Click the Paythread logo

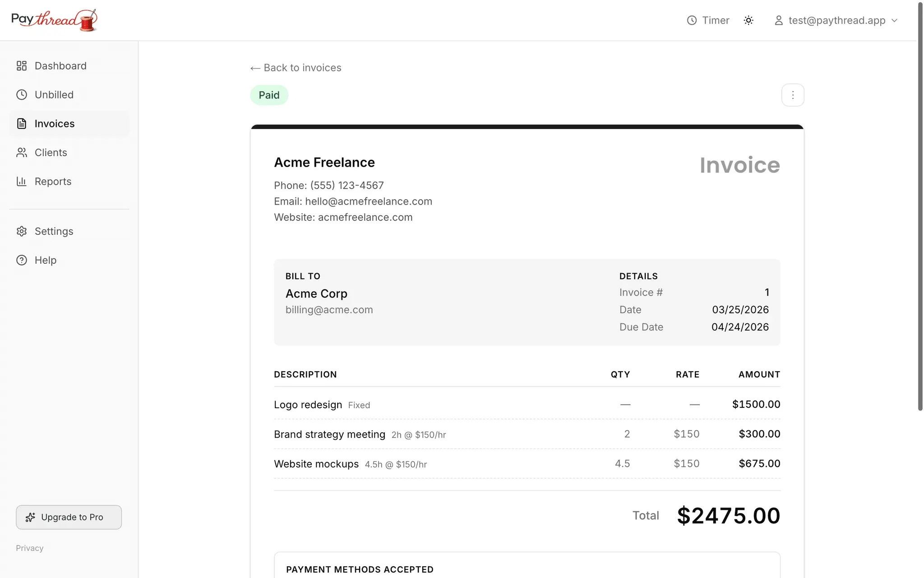pos(54,20)
